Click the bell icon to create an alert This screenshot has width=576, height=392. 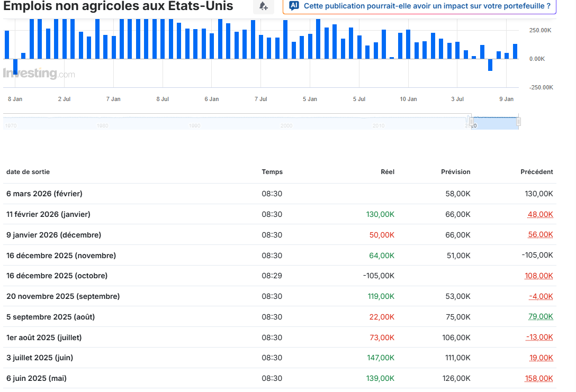(x=264, y=6)
